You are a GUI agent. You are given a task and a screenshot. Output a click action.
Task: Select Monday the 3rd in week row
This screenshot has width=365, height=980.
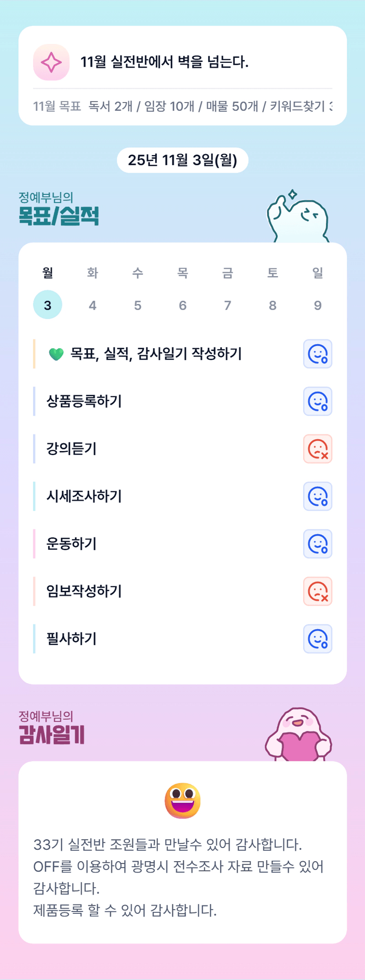[48, 305]
